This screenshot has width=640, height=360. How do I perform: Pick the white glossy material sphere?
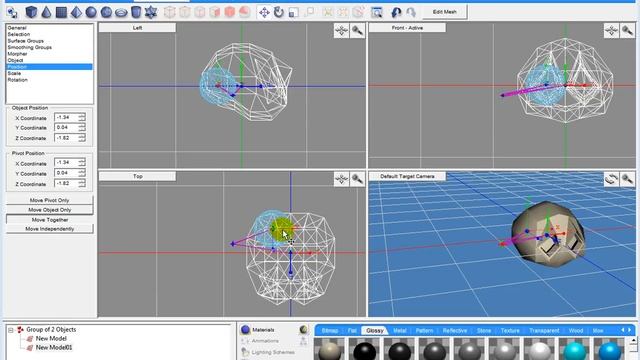(x=540, y=350)
